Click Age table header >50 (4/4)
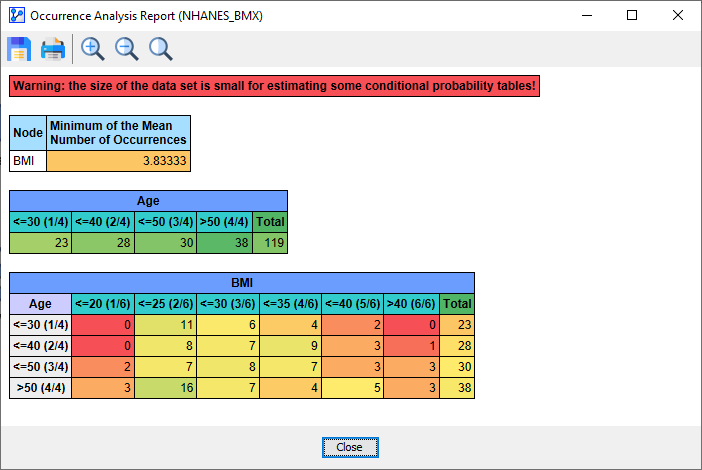 click(x=224, y=222)
